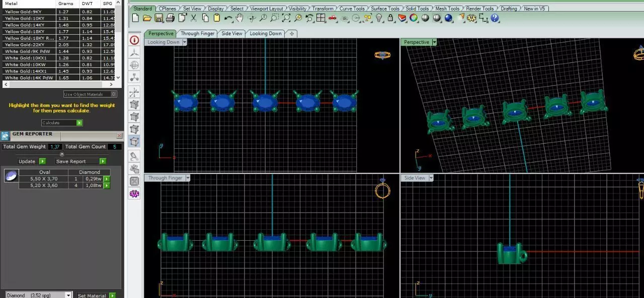Switch to the Render Tools toolbar tab

480,9
